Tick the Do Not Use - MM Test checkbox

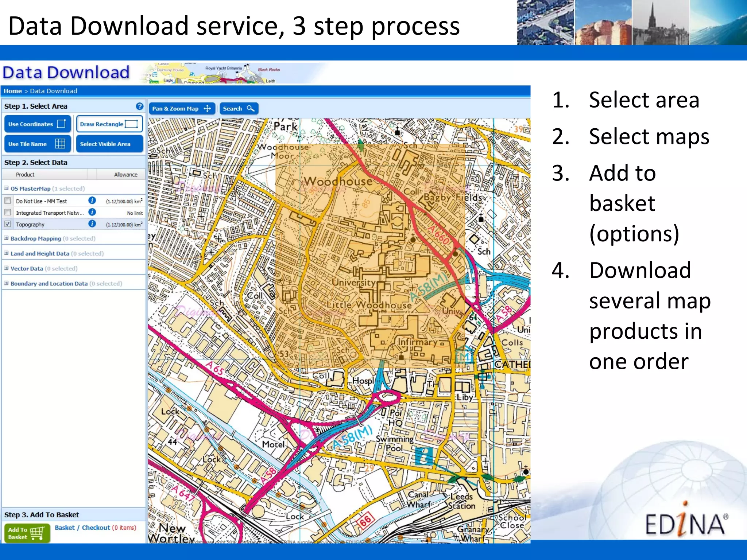[8, 201]
